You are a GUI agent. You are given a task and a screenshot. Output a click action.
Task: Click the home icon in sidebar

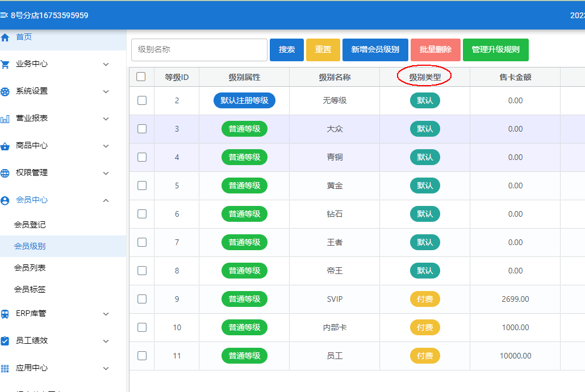click(x=5, y=37)
